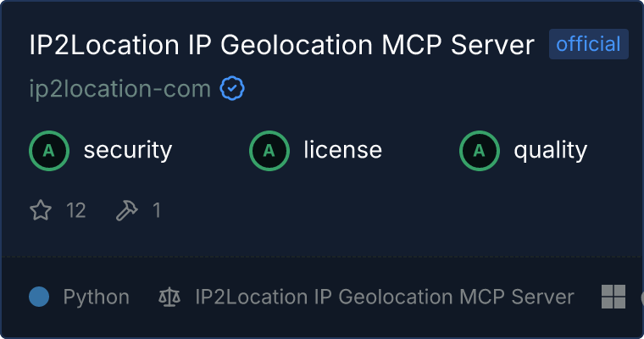Screen dimensions: 644x339
Task: Select the security label text
Action: [x=127, y=151]
